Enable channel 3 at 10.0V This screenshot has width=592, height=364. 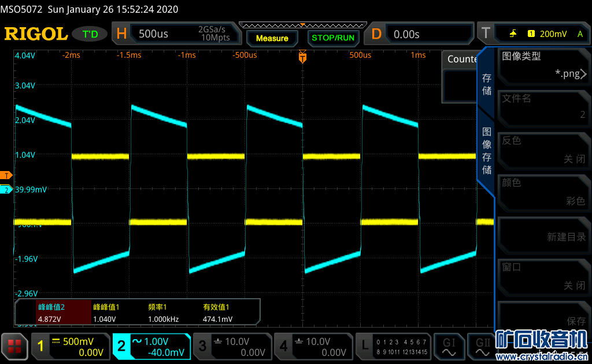(232, 346)
